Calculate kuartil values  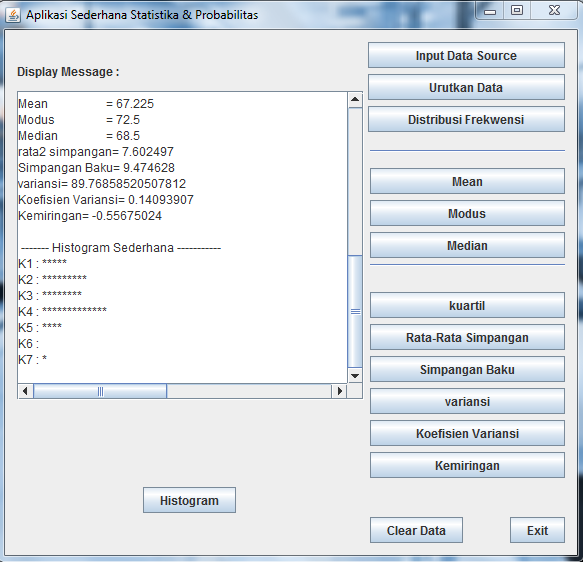(467, 306)
